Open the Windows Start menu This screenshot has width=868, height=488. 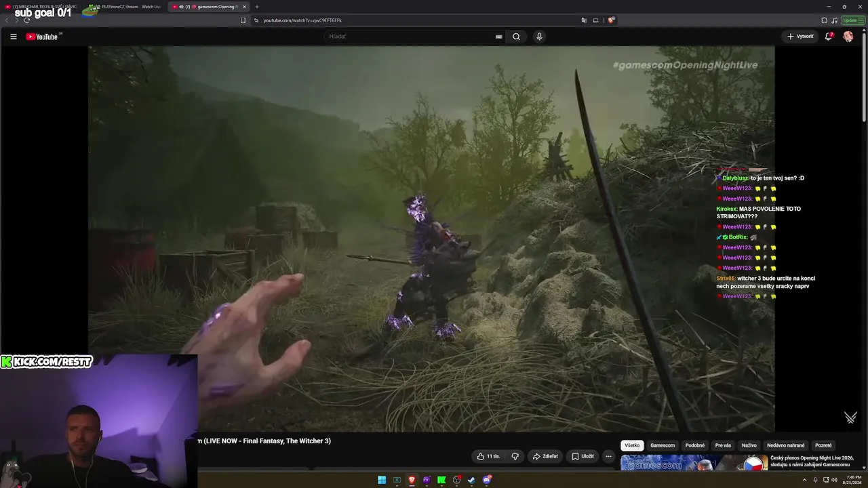(382, 481)
